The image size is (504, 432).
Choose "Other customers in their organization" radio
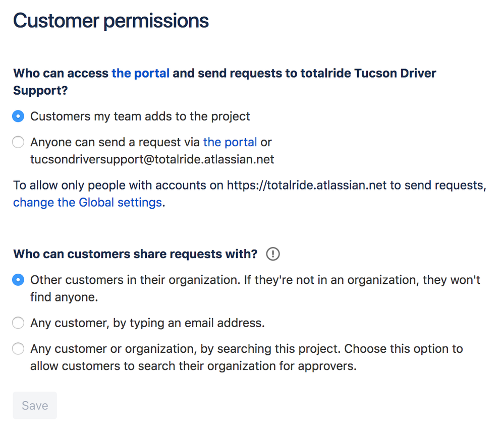coord(18,280)
